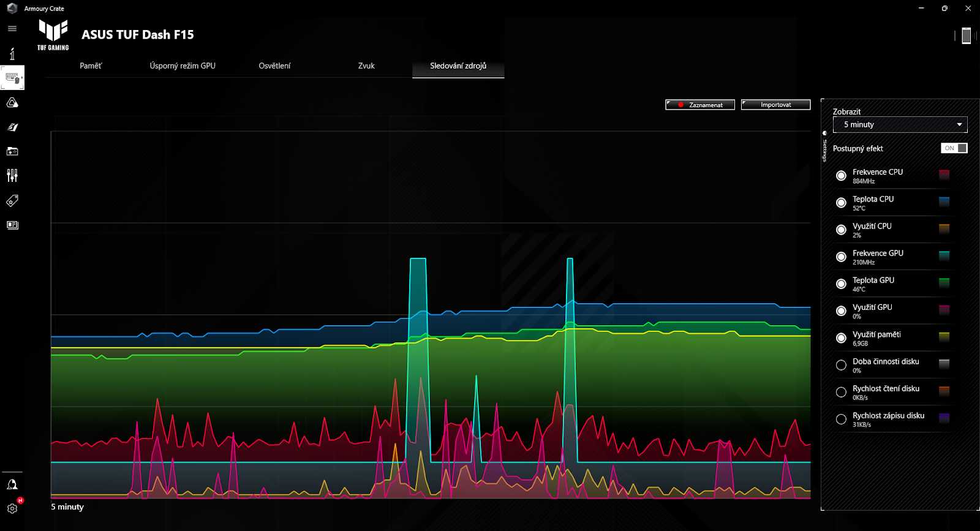Image resolution: width=980 pixels, height=531 pixels.
Task: Switch to the Zvuk tab
Action: [366, 66]
